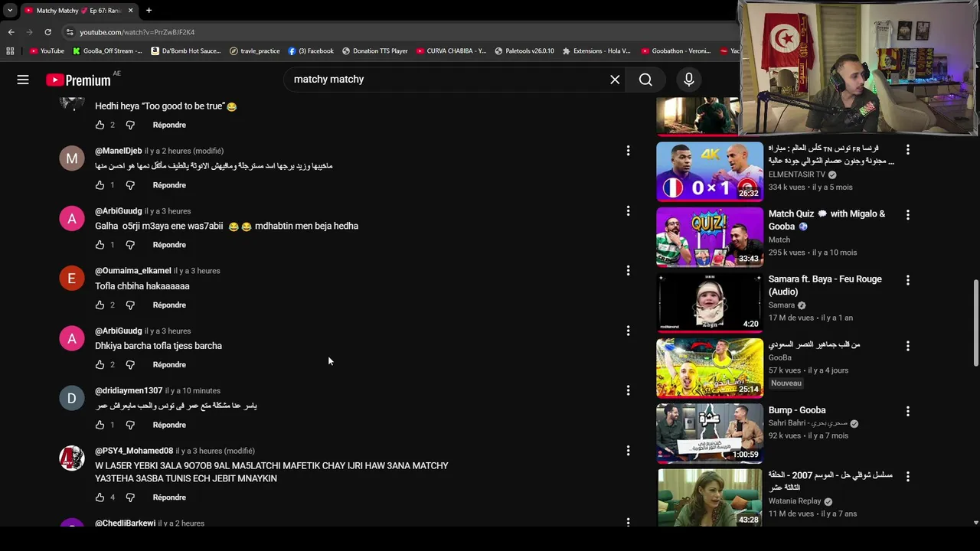Like the dridiaymen1307 comment
The height and width of the screenshot is (551, 980).
(x=100, y=425)
